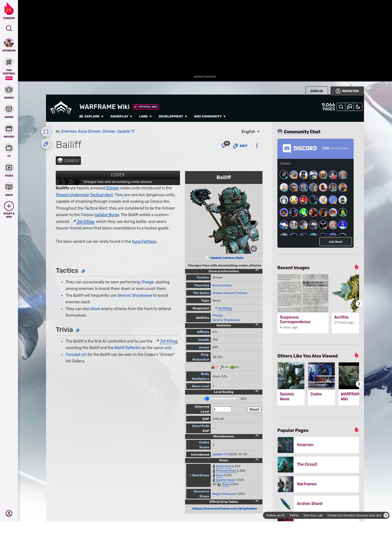The height and width of the screenshot is (545, 392).
Task: Click the GRINEER faction badge
Action: tap(68, 161)
